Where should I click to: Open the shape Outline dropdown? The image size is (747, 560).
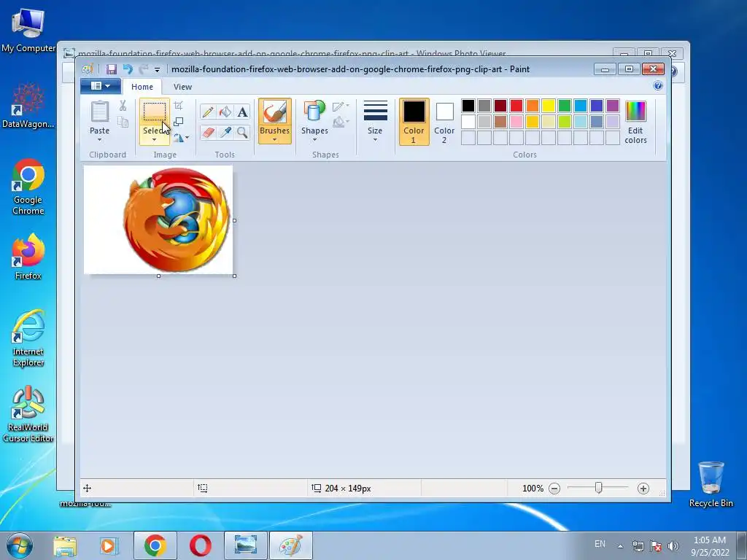[341, 106]
